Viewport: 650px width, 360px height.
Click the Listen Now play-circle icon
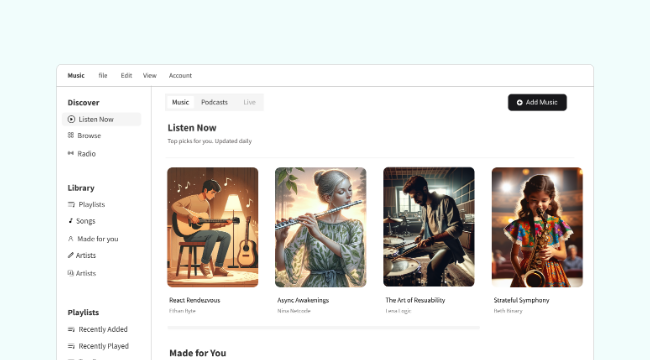(71, 119)
